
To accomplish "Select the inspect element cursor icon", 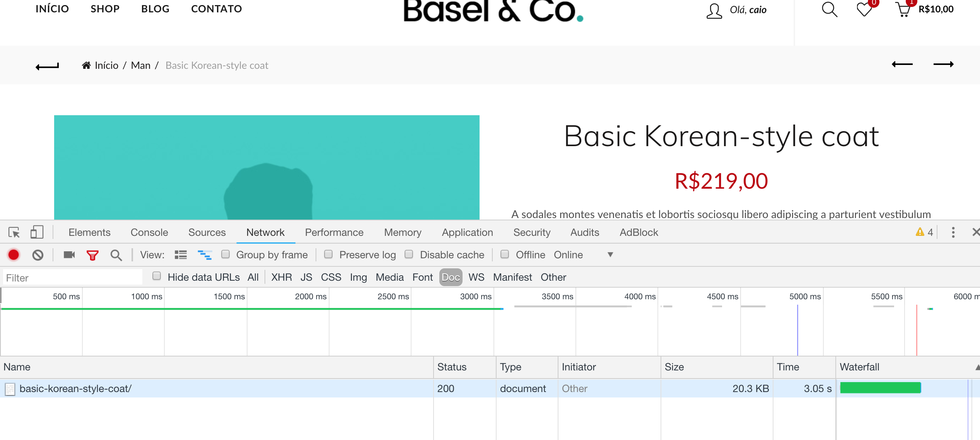I will [14, 232].
